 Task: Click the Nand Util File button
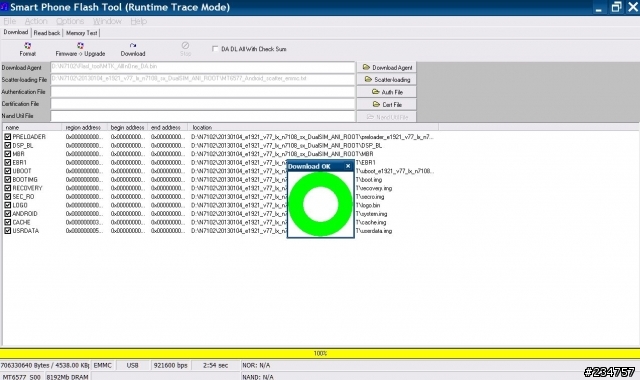click(x=387, y=117)
